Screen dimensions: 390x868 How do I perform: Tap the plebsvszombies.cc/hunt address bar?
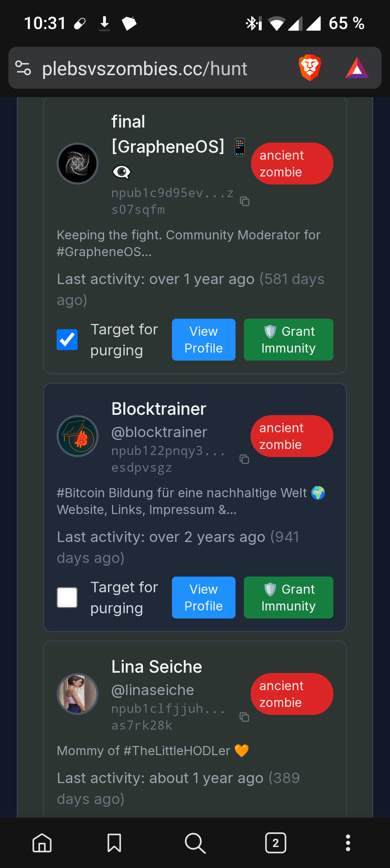145,68
